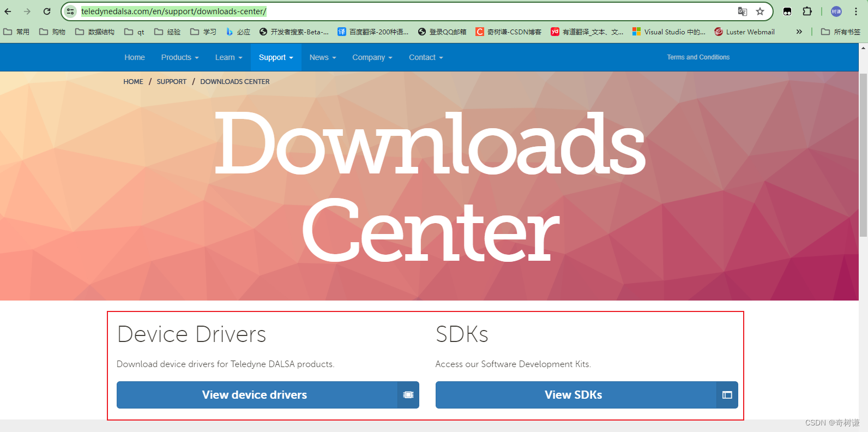Screen dimensions: 868x432
Task: Open the browser profile avatar
Action: click(836, 11)
